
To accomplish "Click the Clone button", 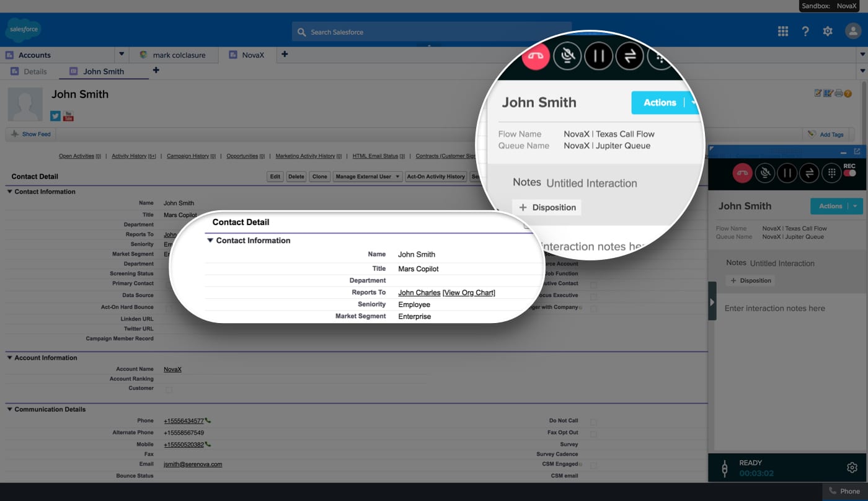I will 320,177.
